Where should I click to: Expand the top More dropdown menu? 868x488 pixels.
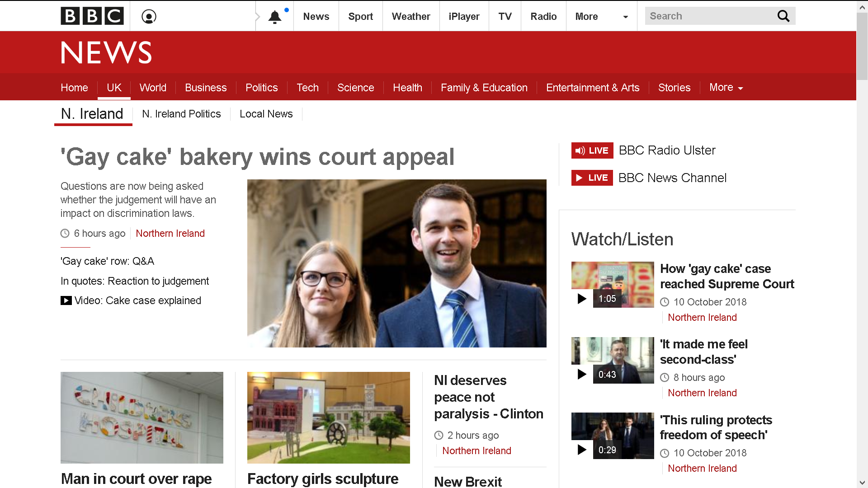(x=601, y=17)
